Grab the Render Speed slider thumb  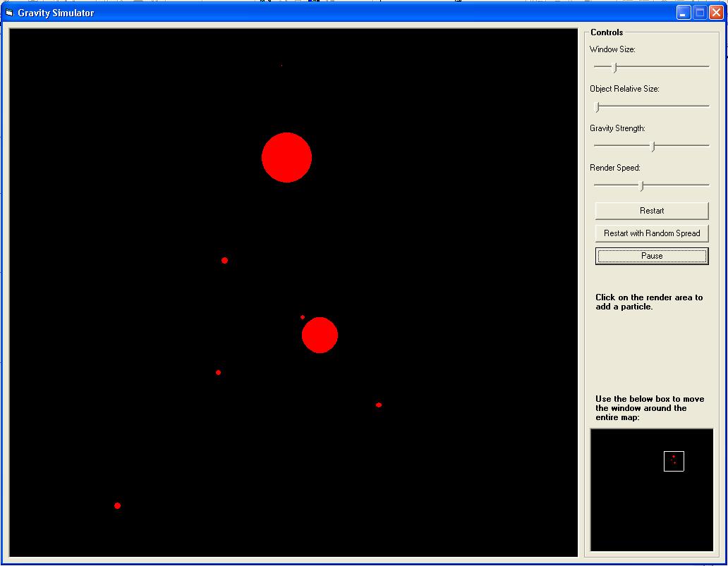point(641,185)
